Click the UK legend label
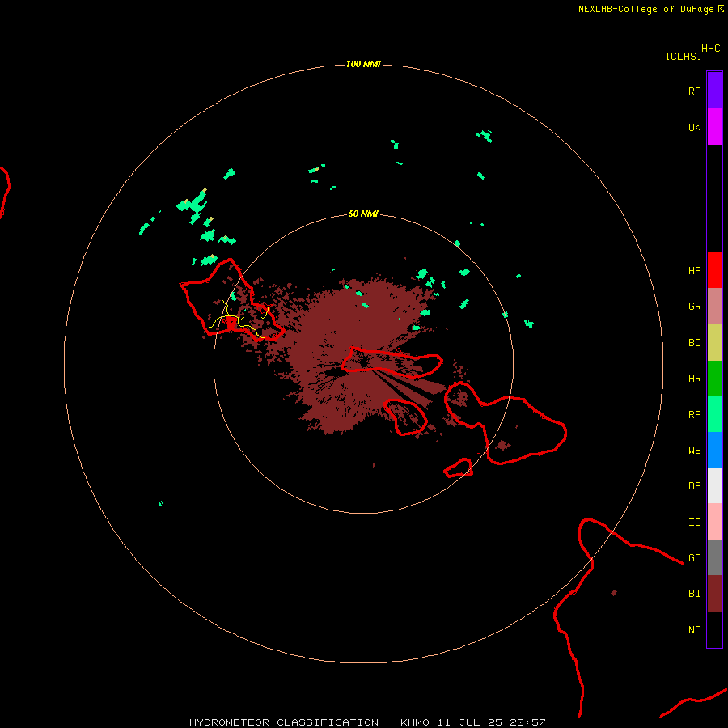 coord(694,127)
